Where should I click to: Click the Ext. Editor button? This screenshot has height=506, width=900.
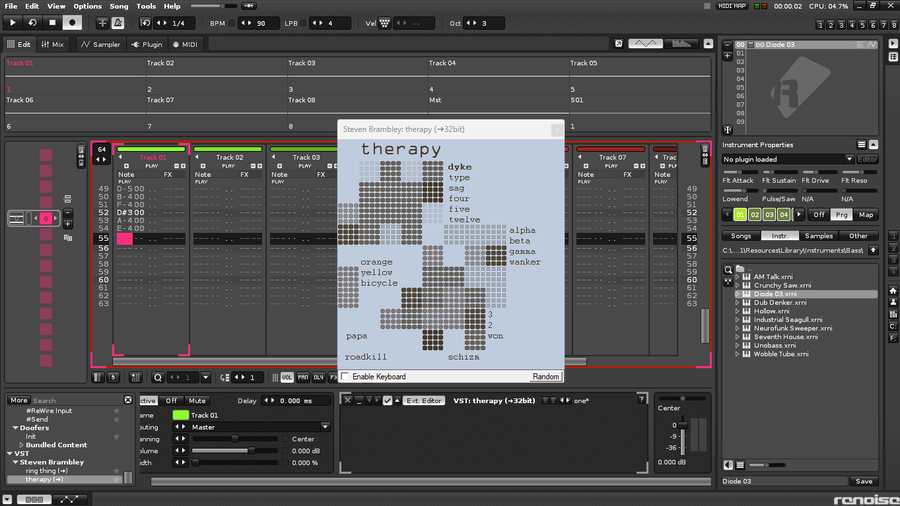424,400
